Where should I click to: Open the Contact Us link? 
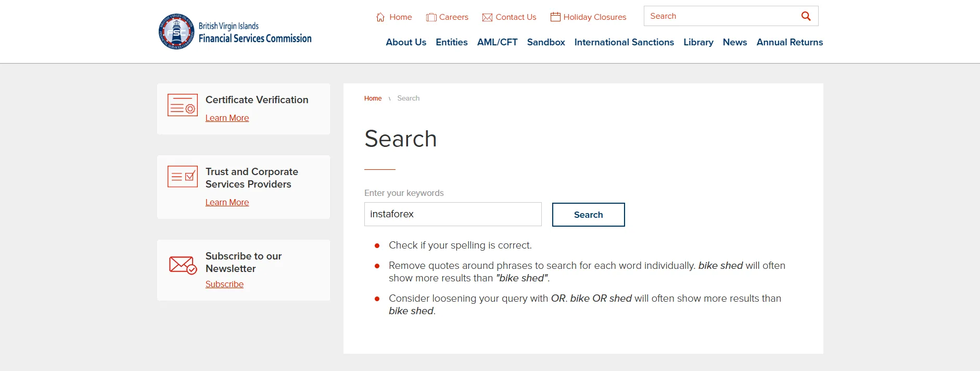click(516, 17)
